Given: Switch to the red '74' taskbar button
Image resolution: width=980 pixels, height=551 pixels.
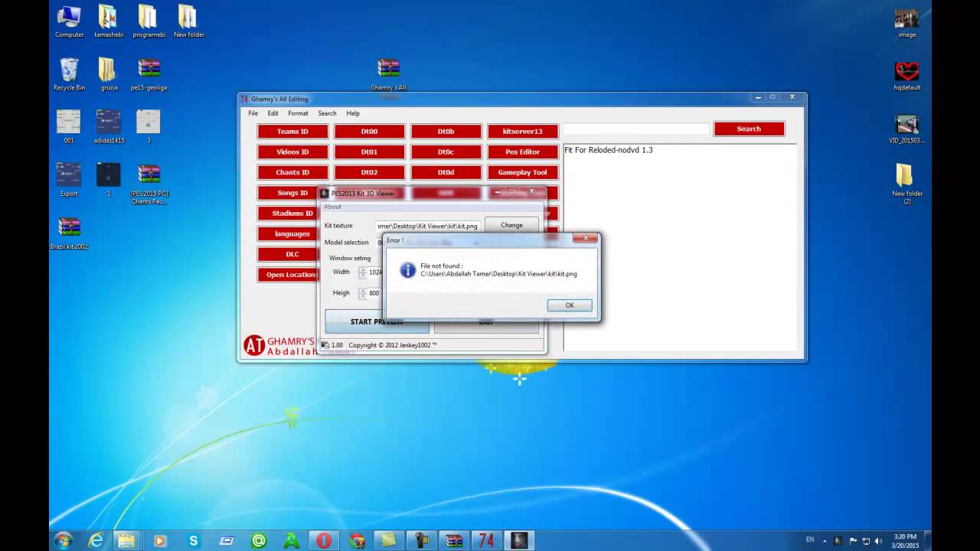Looking at the screenshot, I should pyautogui.click(x=486, y=540).
